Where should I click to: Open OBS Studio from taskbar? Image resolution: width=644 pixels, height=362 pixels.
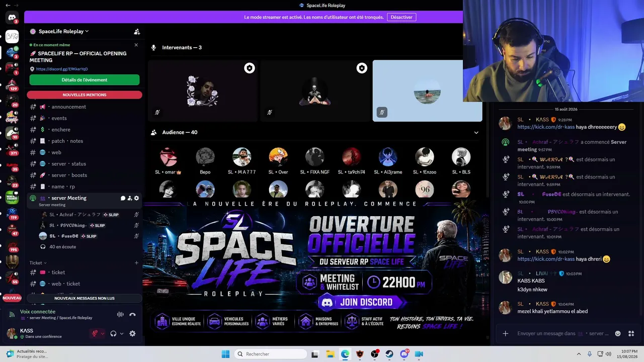coord(375,354)
